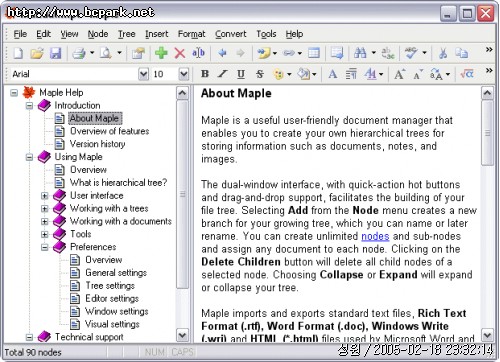Click the replace text icon

tap(388, 53)
